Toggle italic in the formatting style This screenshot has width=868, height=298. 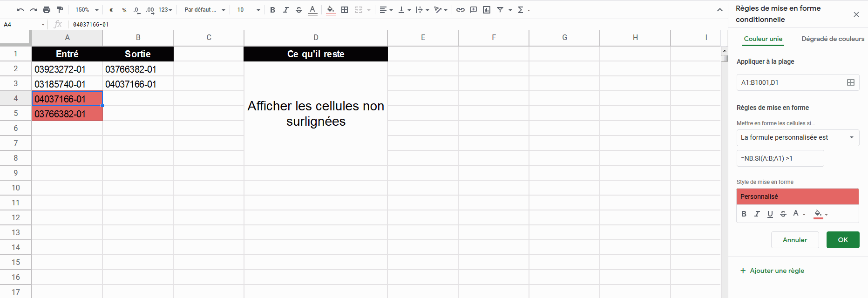tap(757, 214)
